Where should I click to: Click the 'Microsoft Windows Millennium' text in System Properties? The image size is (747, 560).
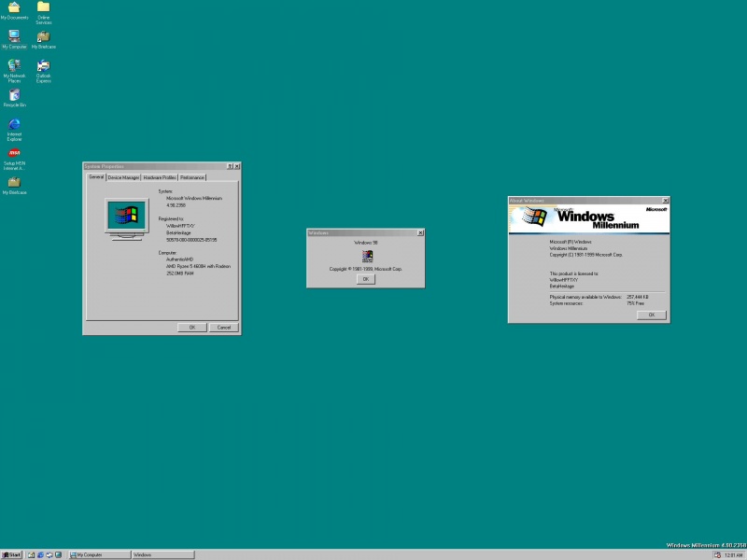[x=194, y=198]
